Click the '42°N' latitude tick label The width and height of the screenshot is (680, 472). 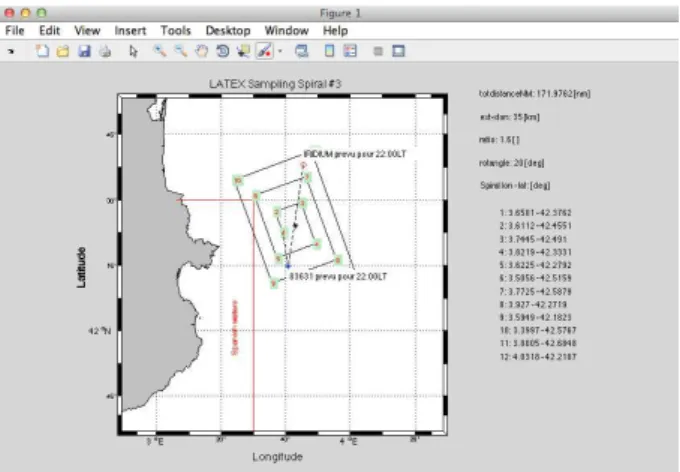pos(99,331)
